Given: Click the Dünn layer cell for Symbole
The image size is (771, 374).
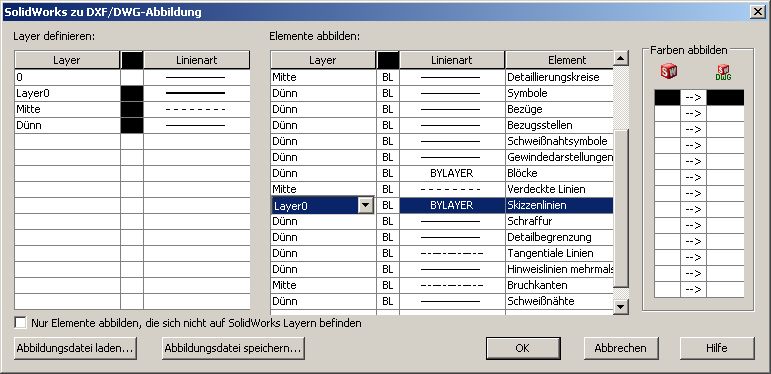Looking at the screenshot, I should tap(323, 93).
